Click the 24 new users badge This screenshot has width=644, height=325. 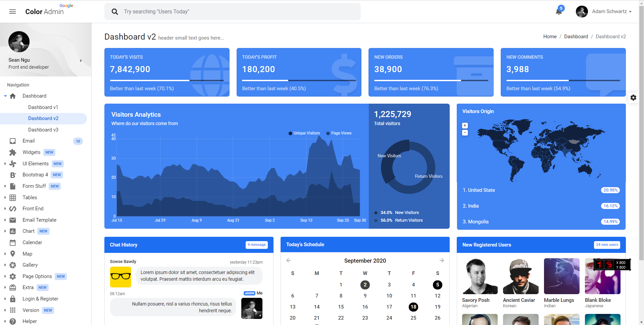pos(607,245)
